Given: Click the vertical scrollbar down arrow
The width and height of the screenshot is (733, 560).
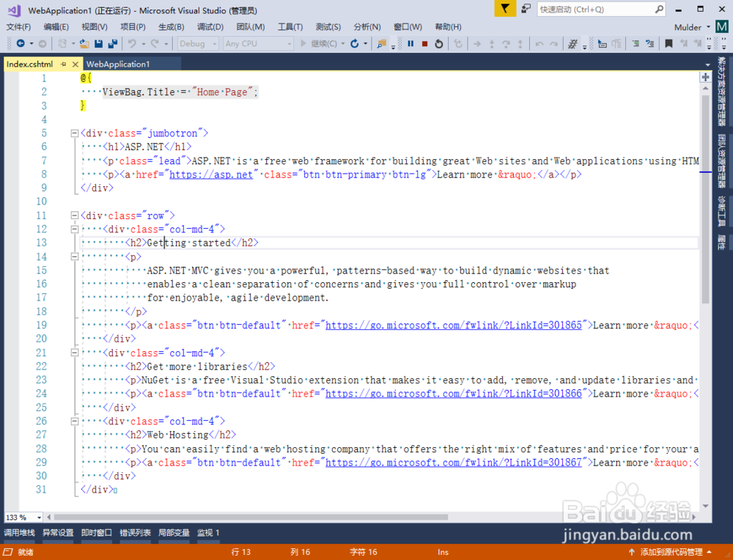Looking at the screenshot, I should 705,506.
